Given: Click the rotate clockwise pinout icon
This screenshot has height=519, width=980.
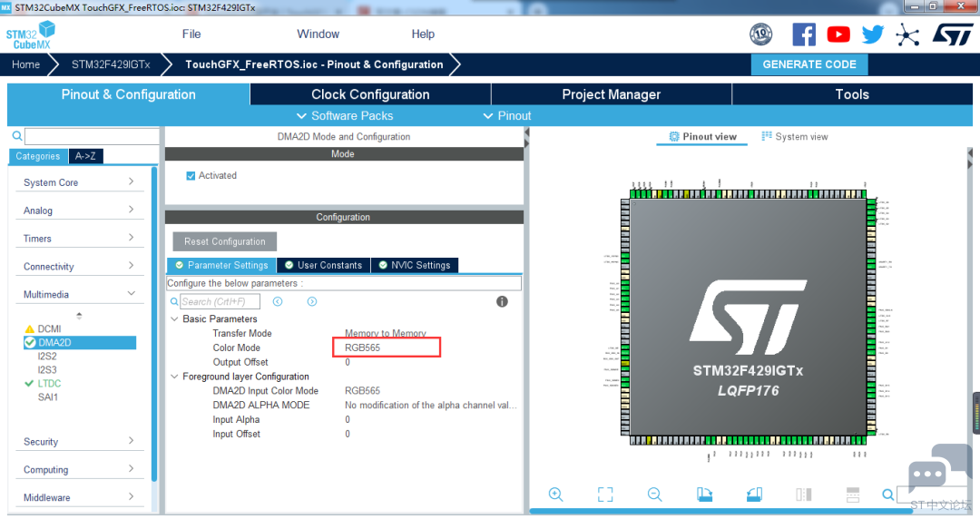Looking at the screenshot, I should [x=704, y=495].
